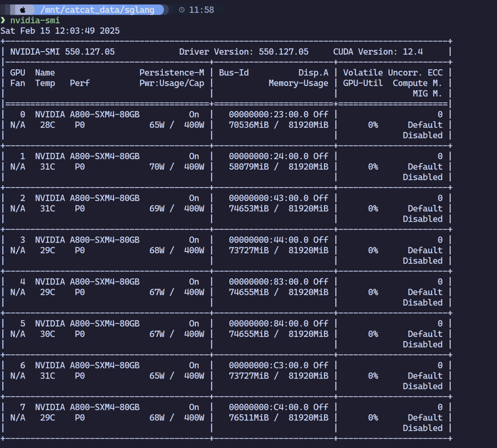Click the Persistence-M column header

click(172, 73)
